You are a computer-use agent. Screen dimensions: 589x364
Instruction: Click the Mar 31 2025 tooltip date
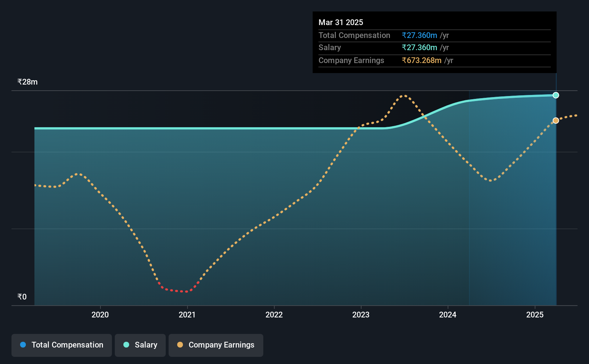click(341, 22)
